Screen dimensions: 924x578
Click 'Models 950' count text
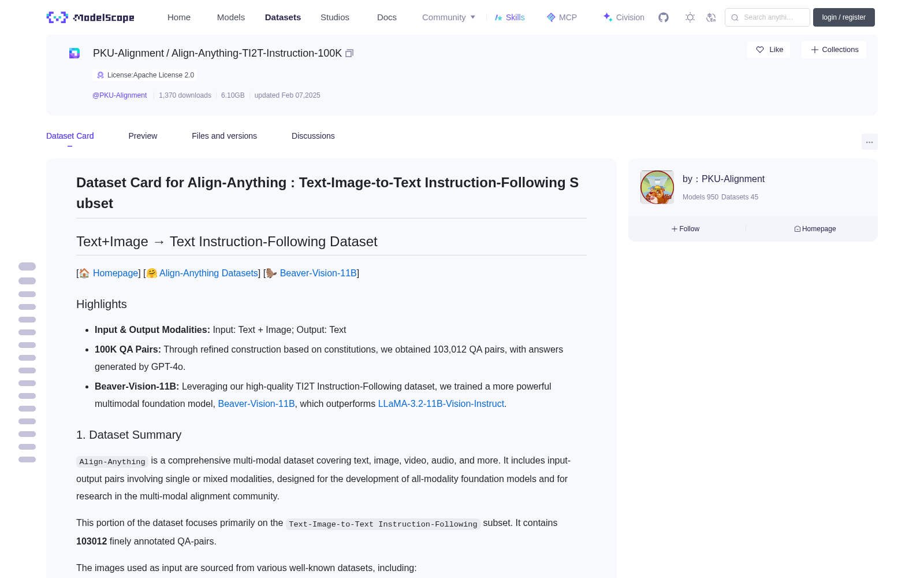point(701,197)
